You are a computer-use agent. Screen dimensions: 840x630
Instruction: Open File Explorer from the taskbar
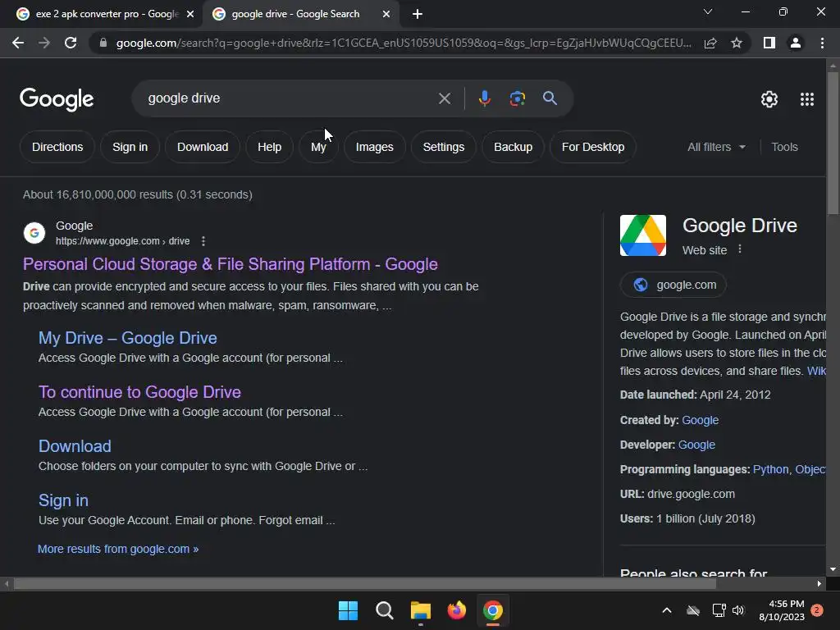pyautogui.click(x=421, y=610)
